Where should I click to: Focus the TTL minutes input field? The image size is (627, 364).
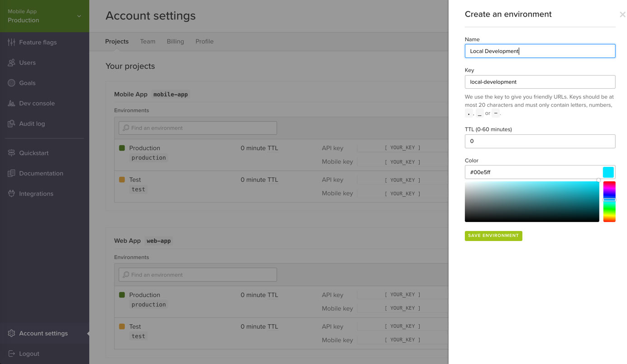pyautogui.click(x=540, y=141)
